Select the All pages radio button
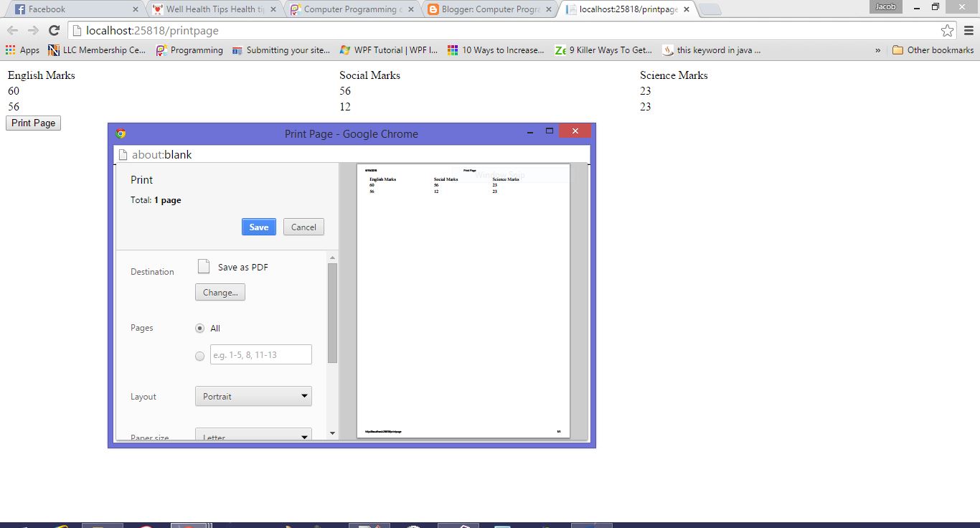 (200, 328)
